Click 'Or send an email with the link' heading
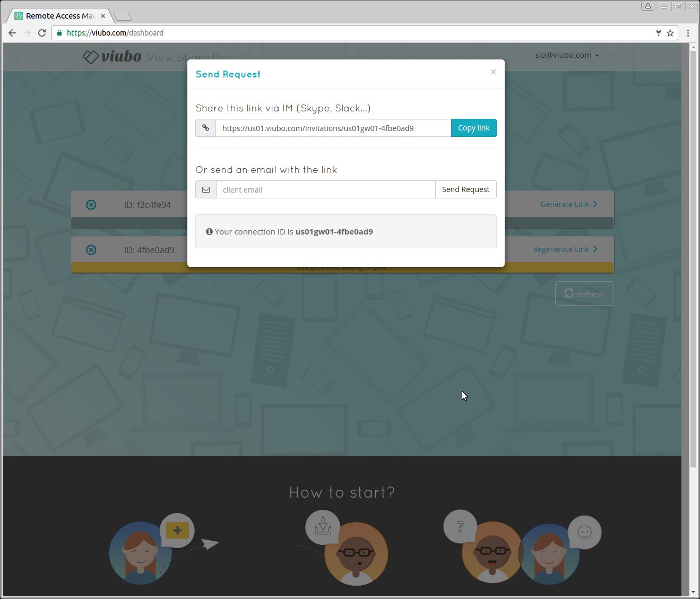Screen dimensions: 700x599 (x=266, y=170)
